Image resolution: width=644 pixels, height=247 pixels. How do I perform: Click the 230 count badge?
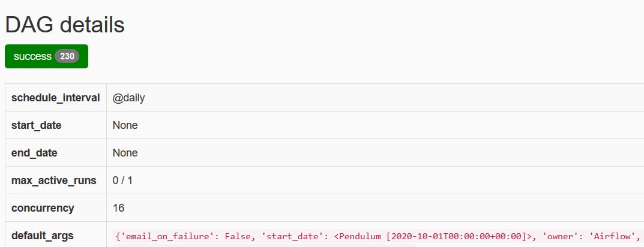pyautogui.click(x=67, y=56)
